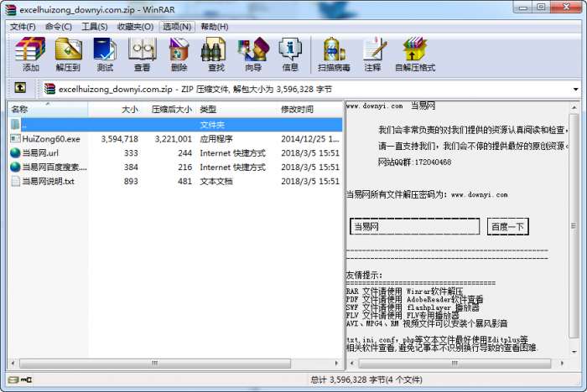
Task: Open the 文件(F) menu
Action: point(23,27)
